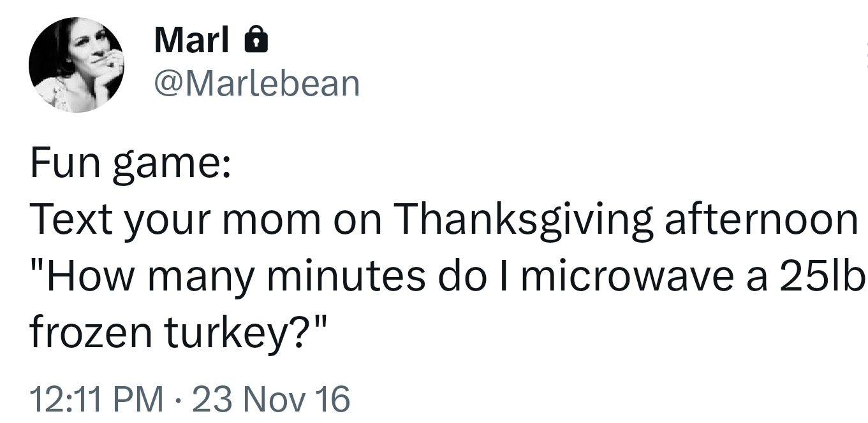Screen dimensions: 868x423
Task: Click the display name Marl
Action: click(191, 41)
